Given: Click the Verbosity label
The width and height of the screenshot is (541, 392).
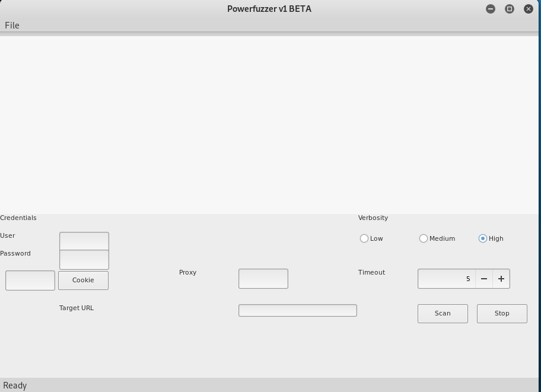Looking at the screenshot, I should (x=373, y=218).
